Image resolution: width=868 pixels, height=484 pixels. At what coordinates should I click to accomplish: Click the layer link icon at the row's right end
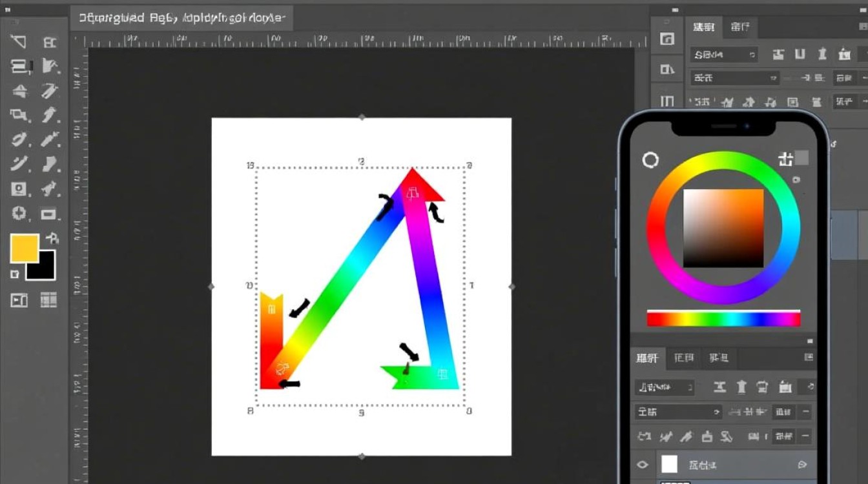(x=802, y=464)
